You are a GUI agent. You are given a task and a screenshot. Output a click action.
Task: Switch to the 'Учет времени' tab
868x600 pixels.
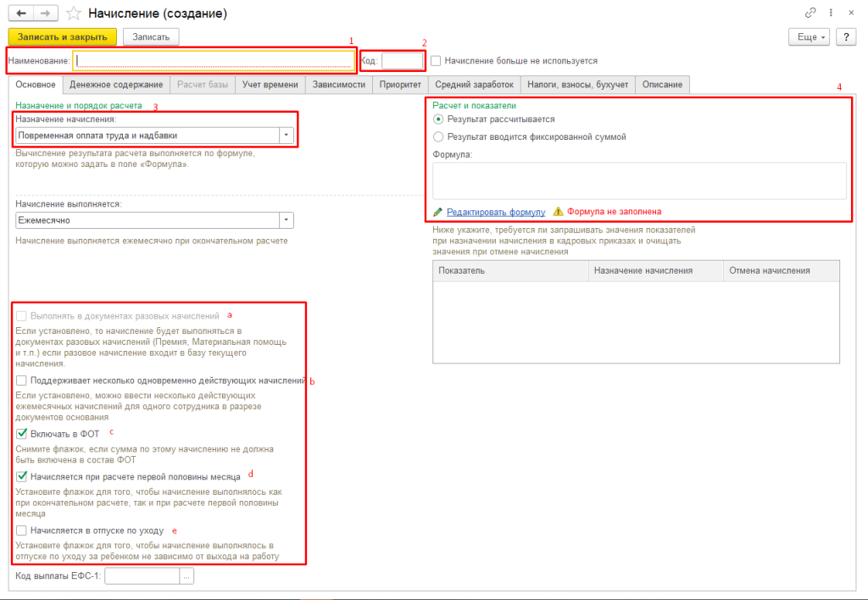click(270, 85)
